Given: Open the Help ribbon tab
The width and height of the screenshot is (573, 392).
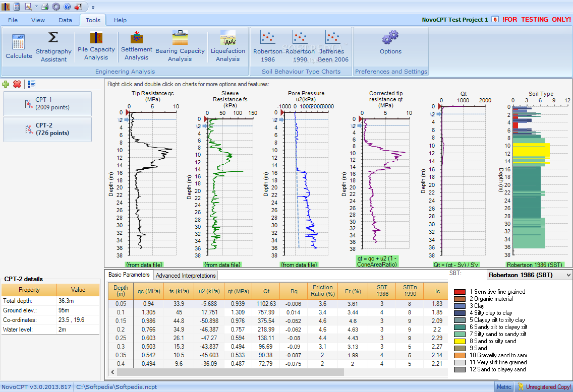Looking at the screenshot, I should (x=120, y=20).
